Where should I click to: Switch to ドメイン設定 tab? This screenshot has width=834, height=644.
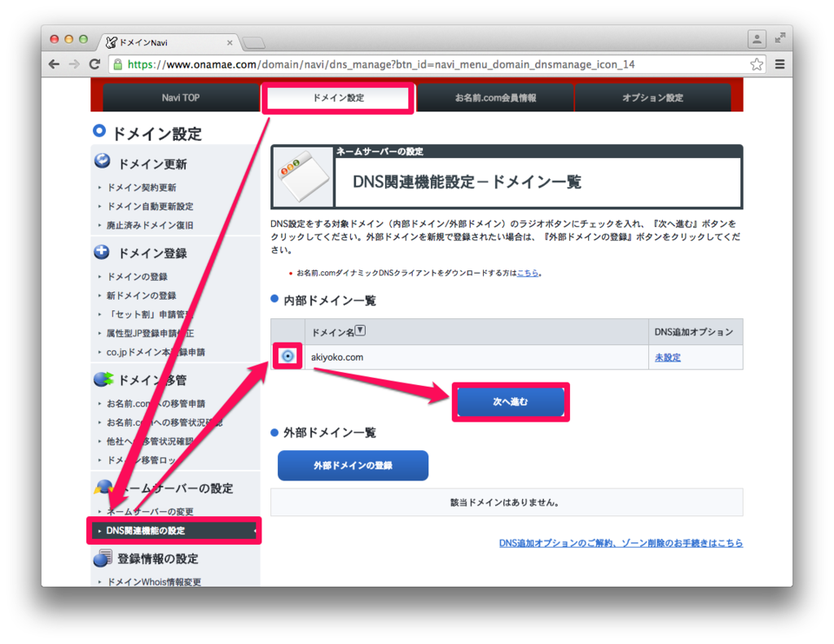(x=338, y=98)
